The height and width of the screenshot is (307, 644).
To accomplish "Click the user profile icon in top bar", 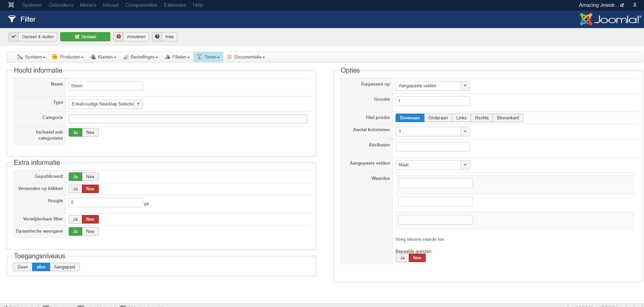I will (635, 5).
